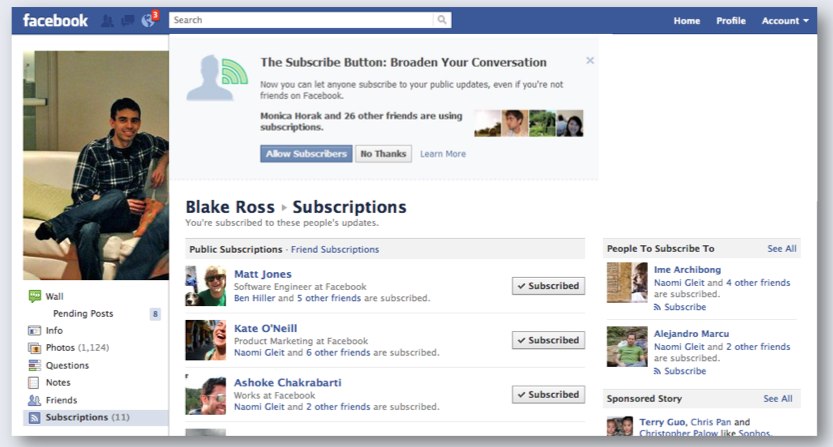
Task: Go to Profile
Action: click(730, 21)
